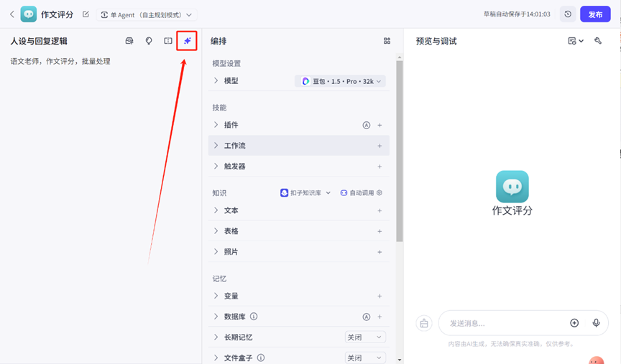Click the 草稿自动保存于14:01:03 status text
This screenshot has width=621, height=364.
point(517,14)
